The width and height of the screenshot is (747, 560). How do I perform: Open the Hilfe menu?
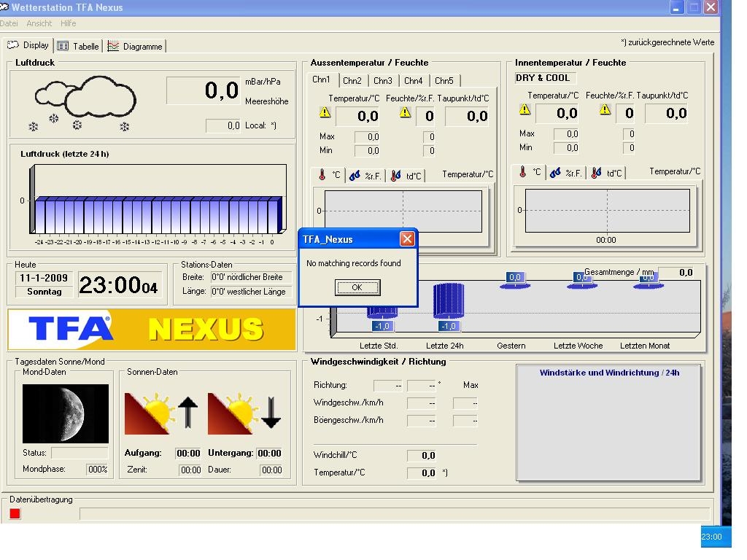click(68, 23)
